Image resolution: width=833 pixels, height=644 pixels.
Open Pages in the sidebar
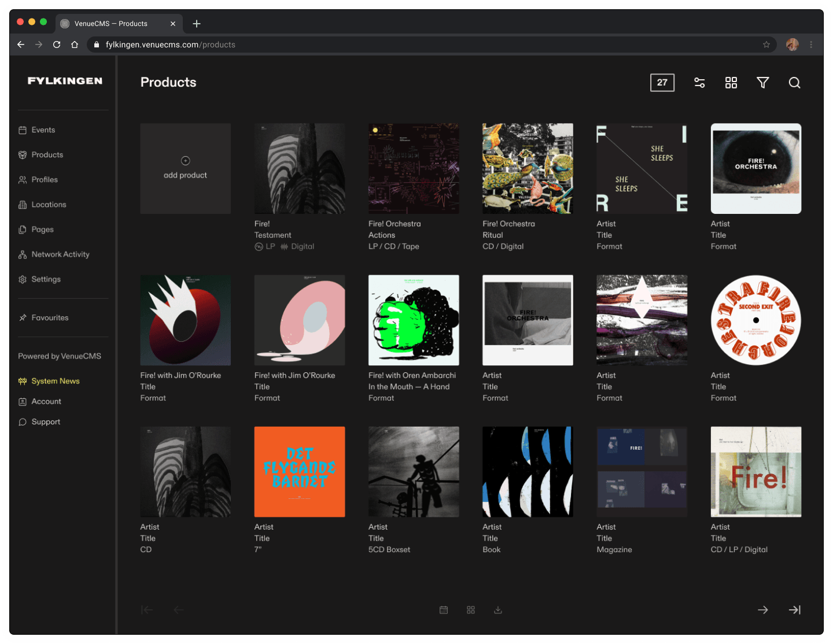pyautogui.click(x=36, y=230)
